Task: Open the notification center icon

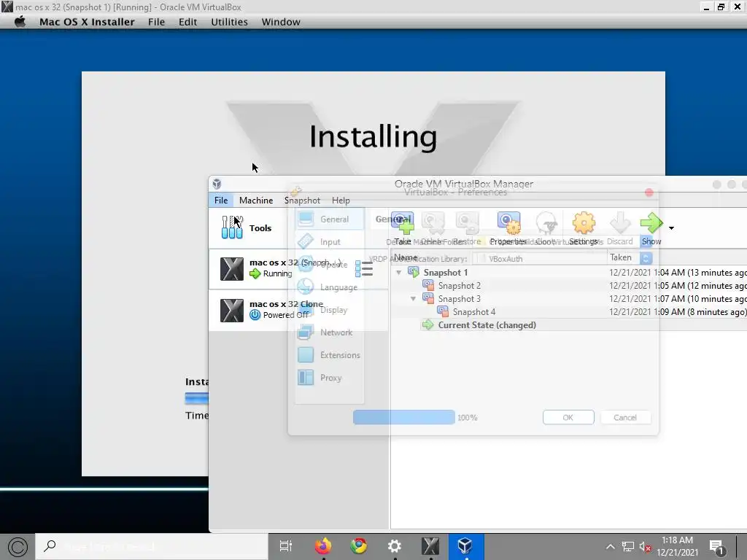Action: point(716,548)
